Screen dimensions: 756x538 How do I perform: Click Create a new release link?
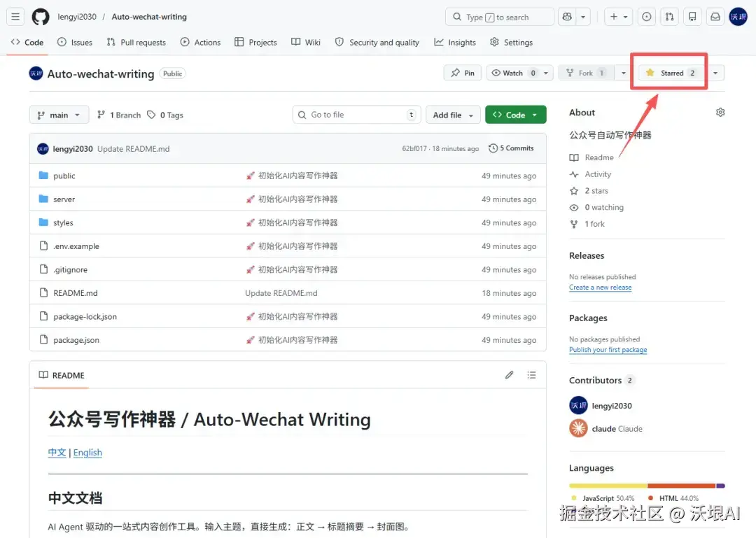tap(600, 288)
